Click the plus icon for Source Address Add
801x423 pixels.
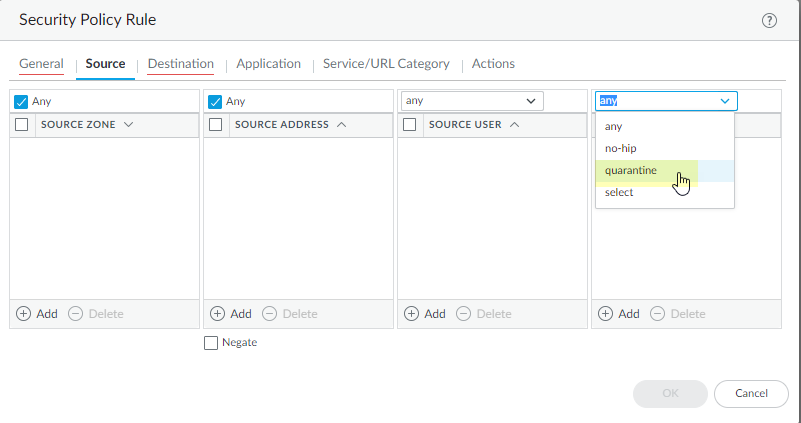pyautogui.click(x=217, y=313)
